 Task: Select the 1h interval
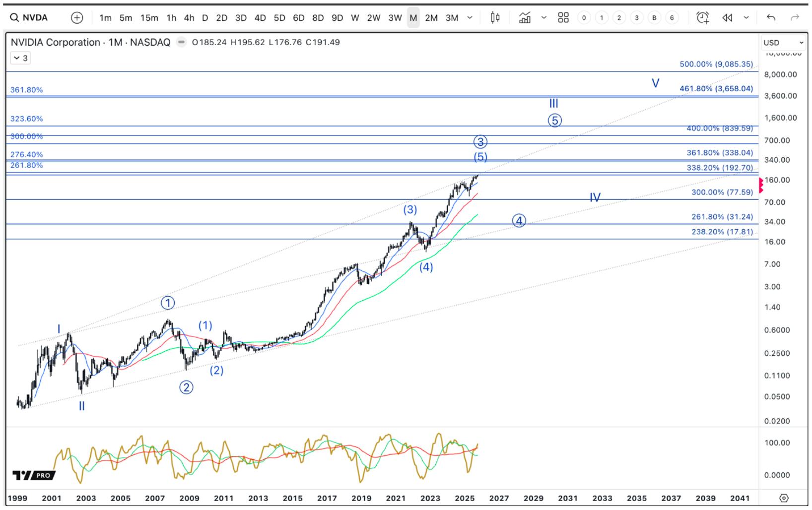coord(171,18)
